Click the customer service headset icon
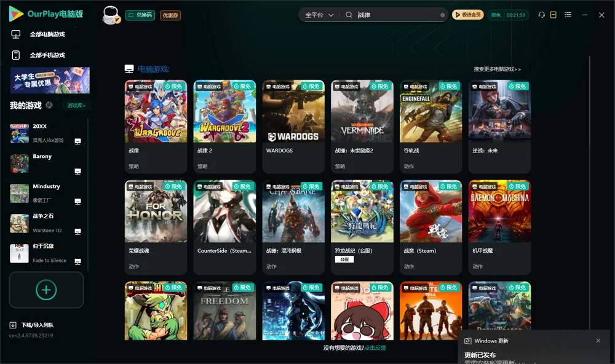Viewport: 615px width, 364px height. (542, 15)
